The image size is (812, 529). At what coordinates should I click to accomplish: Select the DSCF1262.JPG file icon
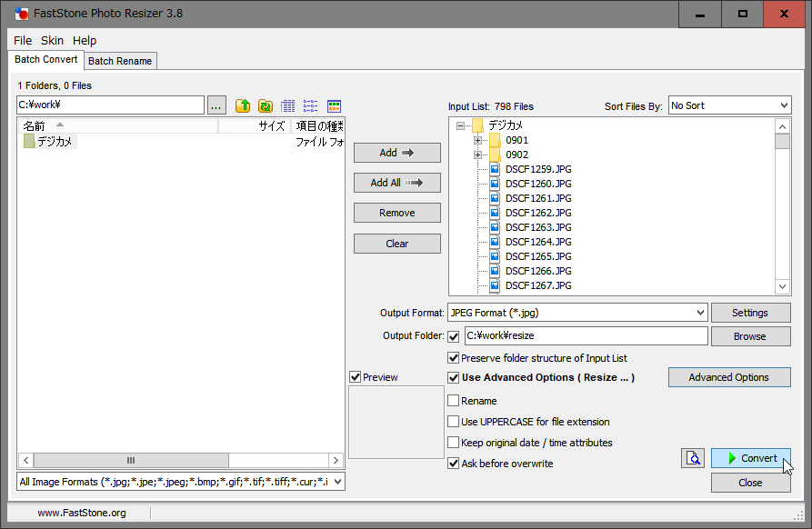[x=495, y=213]
